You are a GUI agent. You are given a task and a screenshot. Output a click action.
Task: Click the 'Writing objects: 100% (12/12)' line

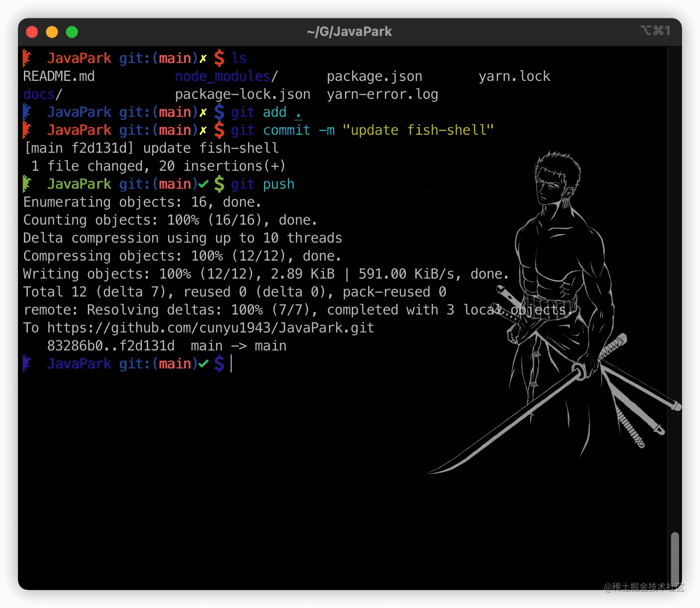coord(266,274)
